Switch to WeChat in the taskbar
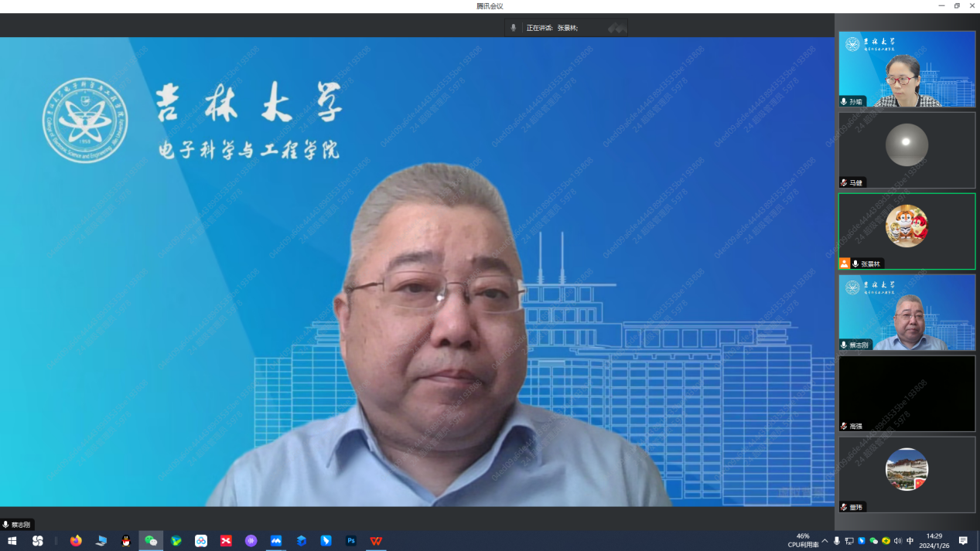The width and height of the screenshot is (980, 551). click(x=151, y=541)
